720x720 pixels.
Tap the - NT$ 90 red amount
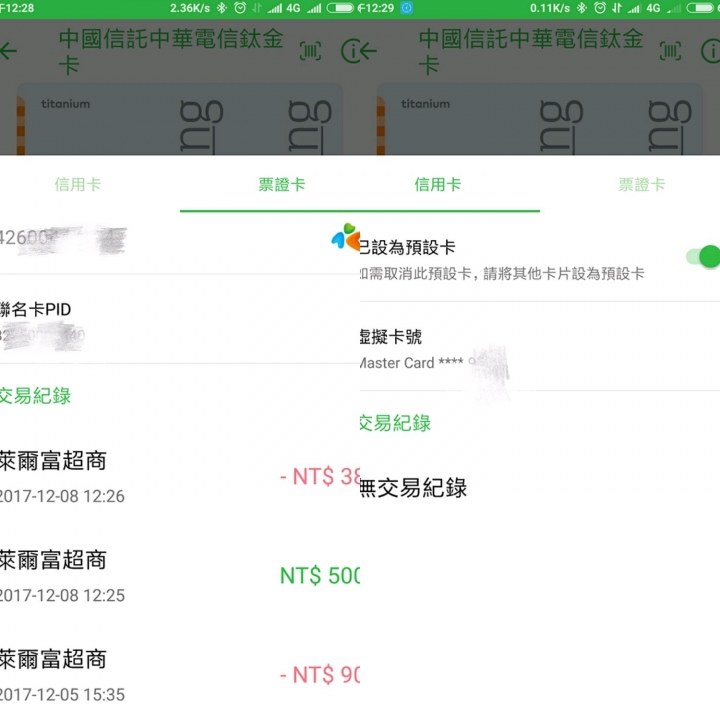pyautogui.click(x=320, y=675)
